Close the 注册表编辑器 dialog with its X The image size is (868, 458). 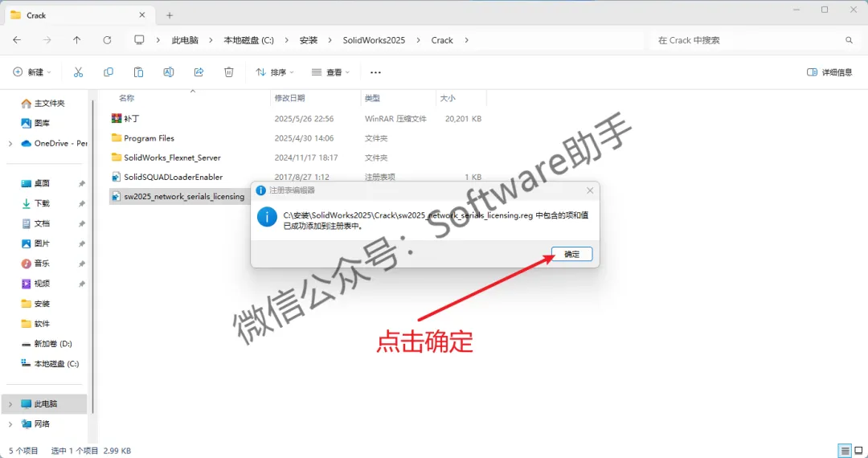click(x=590, y=190)
